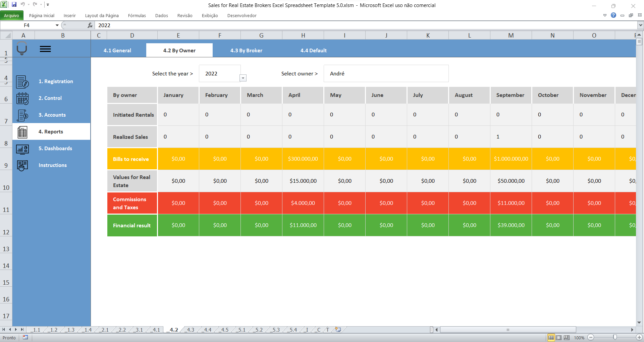
Task: Enable Page Break Preview view
Action: 567,338
